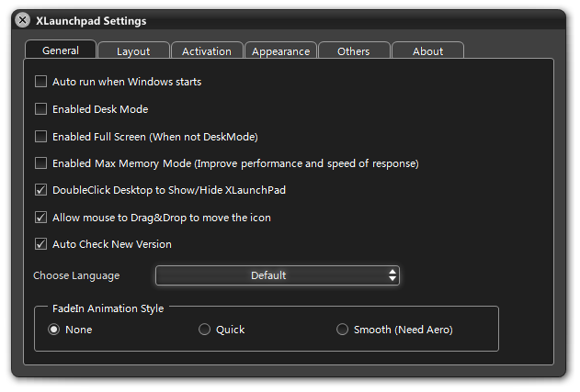Click the XLaunchpad Settings title text
Screen dimensions: 580x392
pyautogui.click(x=91, y=21)
